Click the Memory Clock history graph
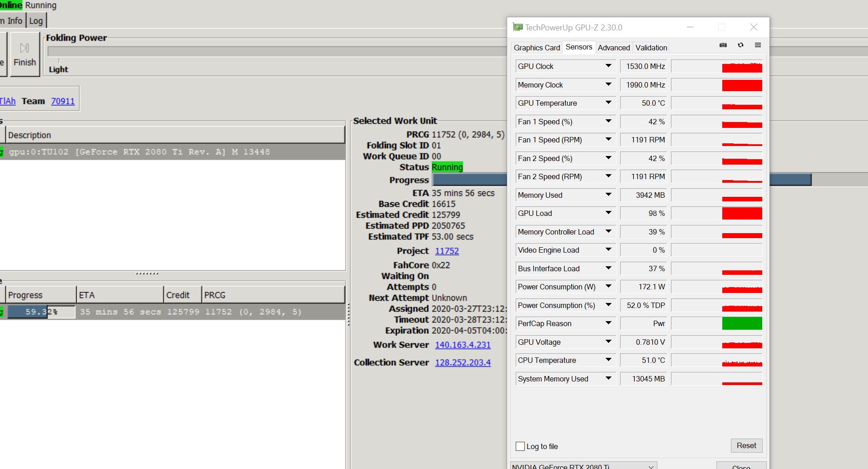Image resolution: width=868 pixels, height=469 pixels. (717, 85)
